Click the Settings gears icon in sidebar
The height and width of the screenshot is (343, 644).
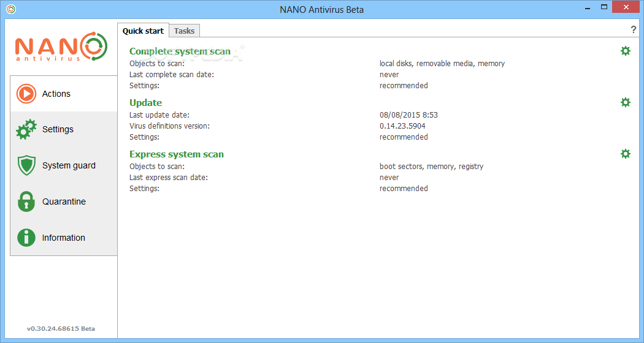tap(26, 129)
